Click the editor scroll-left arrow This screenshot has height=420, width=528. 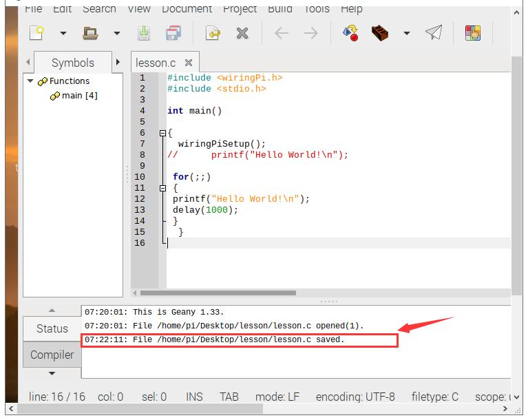(135, 293)
